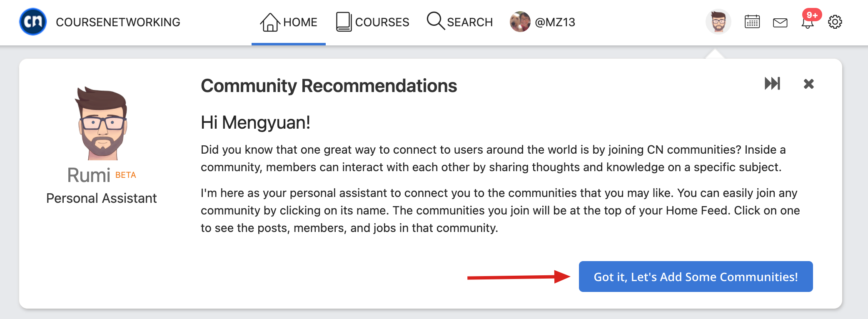Open the calendar icon in header
The width and height of the screenshot is (868, 319).
[752, 22]
